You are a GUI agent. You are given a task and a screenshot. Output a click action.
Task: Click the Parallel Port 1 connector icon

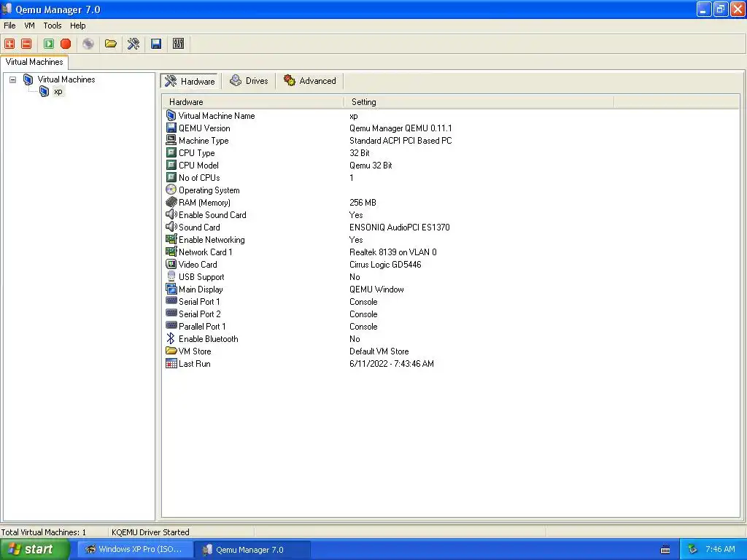[x=171, y=325]
